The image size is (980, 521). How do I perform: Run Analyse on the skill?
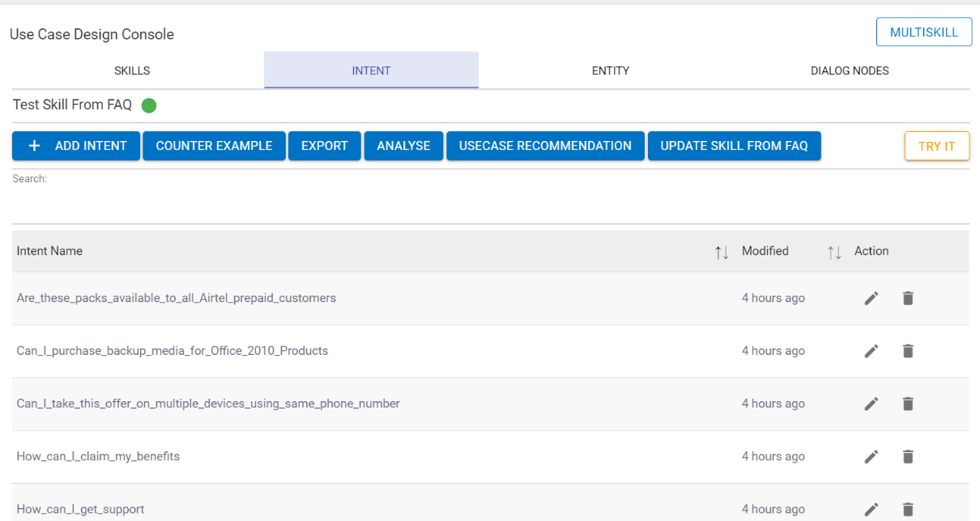coord(403,146)
